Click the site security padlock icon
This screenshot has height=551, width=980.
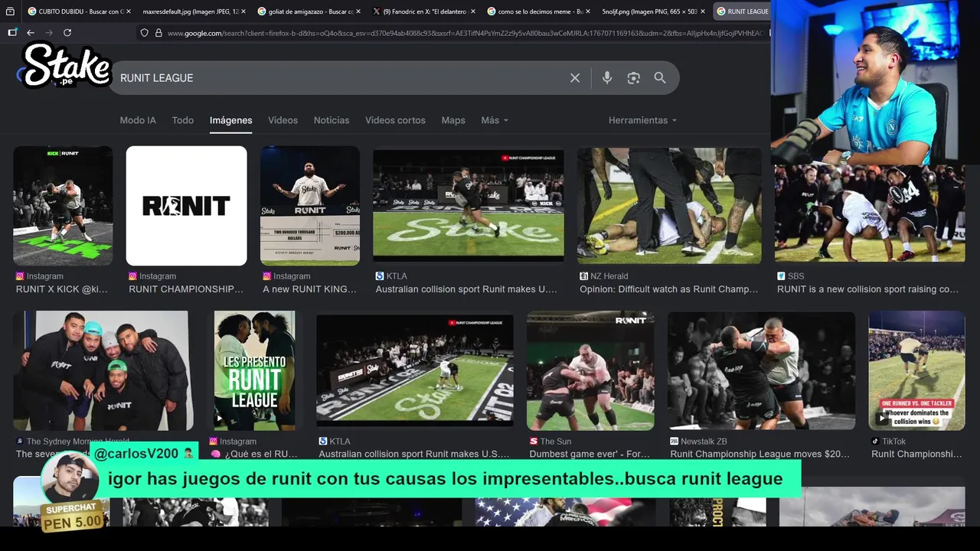(x=158, y=33)
